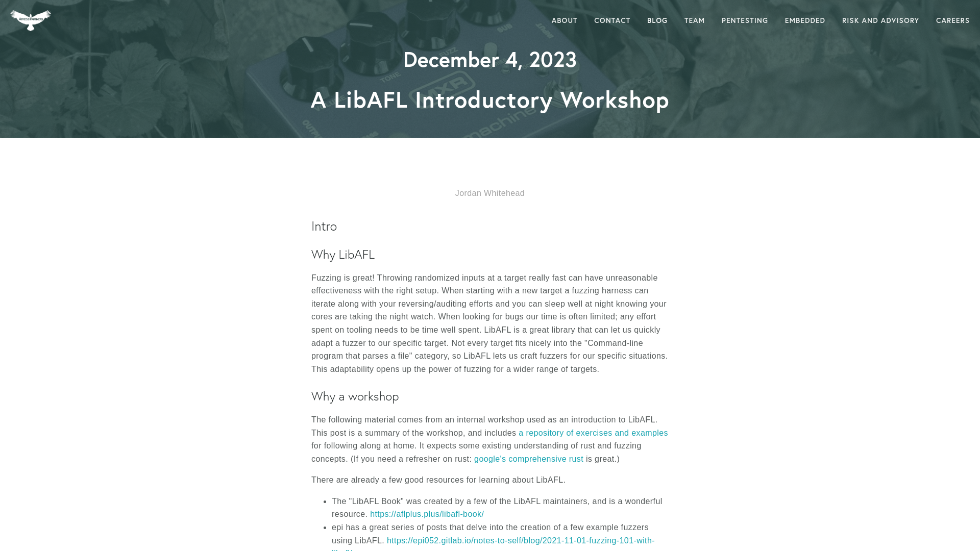
Task: Click the Jordan Whitehead author name
Action: click(x=489, y=193)
